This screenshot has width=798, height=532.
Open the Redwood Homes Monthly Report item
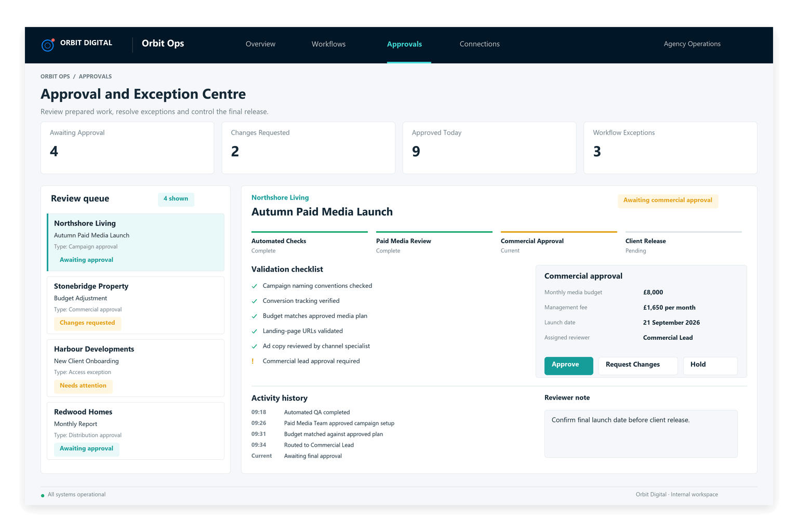coord(136,431)
